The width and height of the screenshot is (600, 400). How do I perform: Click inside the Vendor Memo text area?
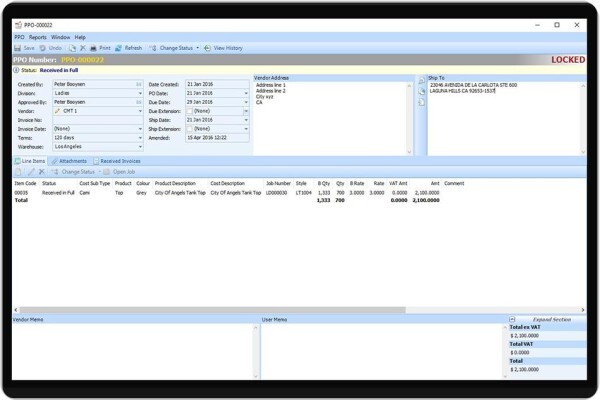(x=133, y=351)
